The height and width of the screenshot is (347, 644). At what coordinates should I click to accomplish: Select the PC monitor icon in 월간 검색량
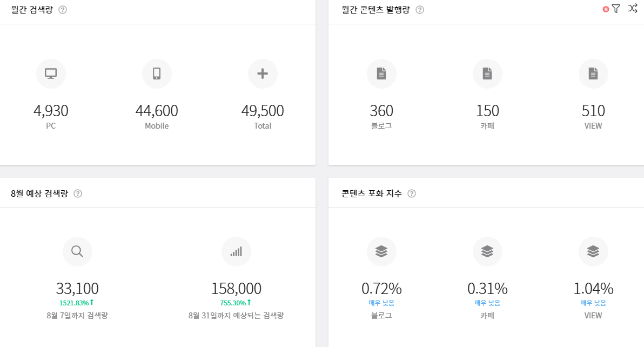(51, 74)
